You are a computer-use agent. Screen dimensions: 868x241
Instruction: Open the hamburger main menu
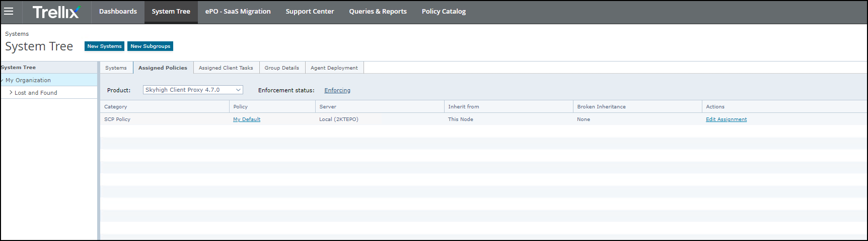click(x=9, y=11)
